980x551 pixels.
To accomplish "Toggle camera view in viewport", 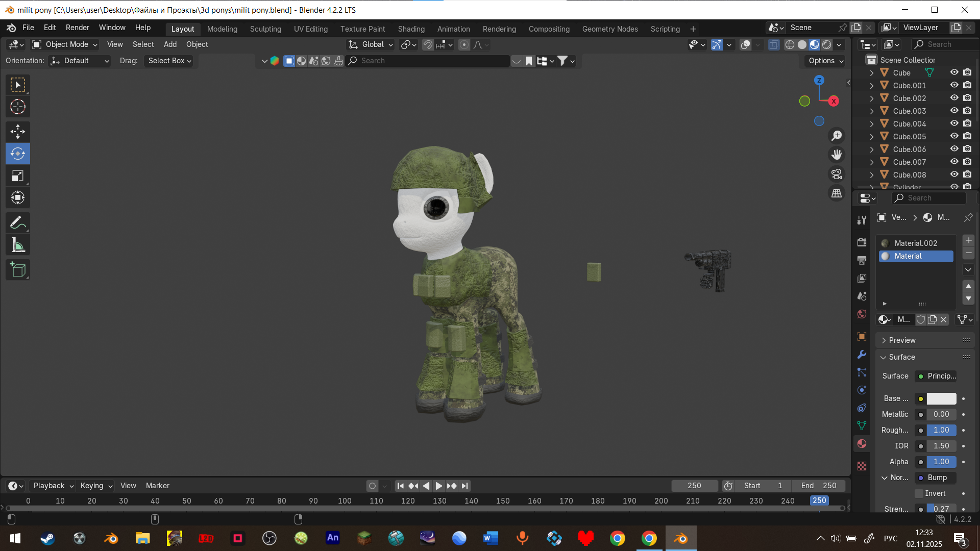I will pyautogui.click(x=837, y=174).
